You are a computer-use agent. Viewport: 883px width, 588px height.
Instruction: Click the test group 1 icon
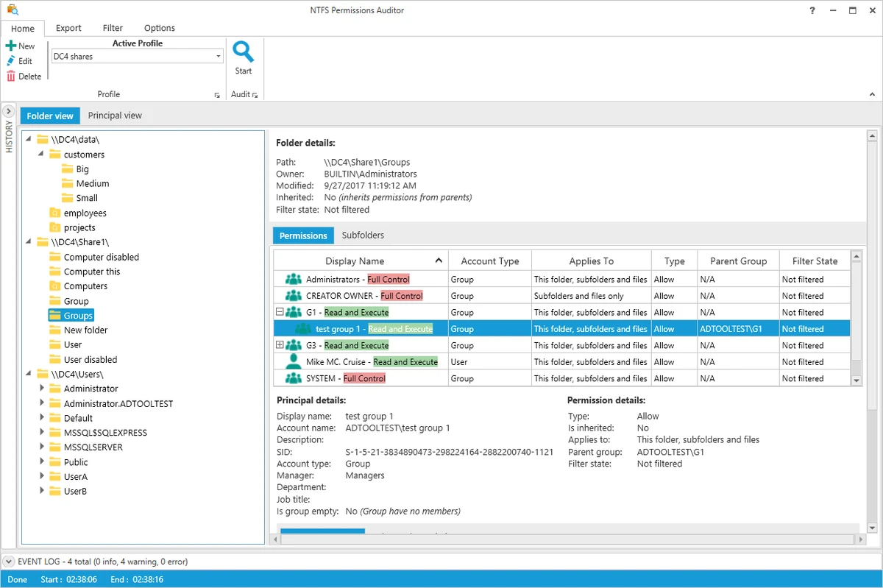(x=303, y=329)
